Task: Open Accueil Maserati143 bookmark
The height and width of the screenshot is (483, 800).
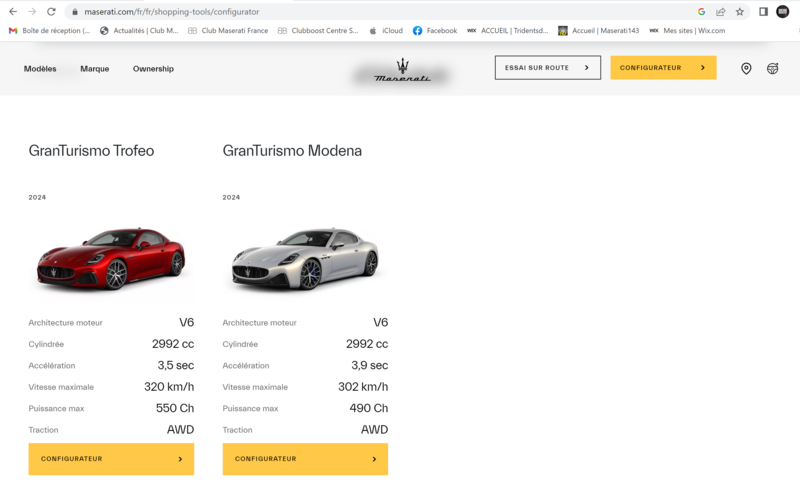Action: click(598, 31)
